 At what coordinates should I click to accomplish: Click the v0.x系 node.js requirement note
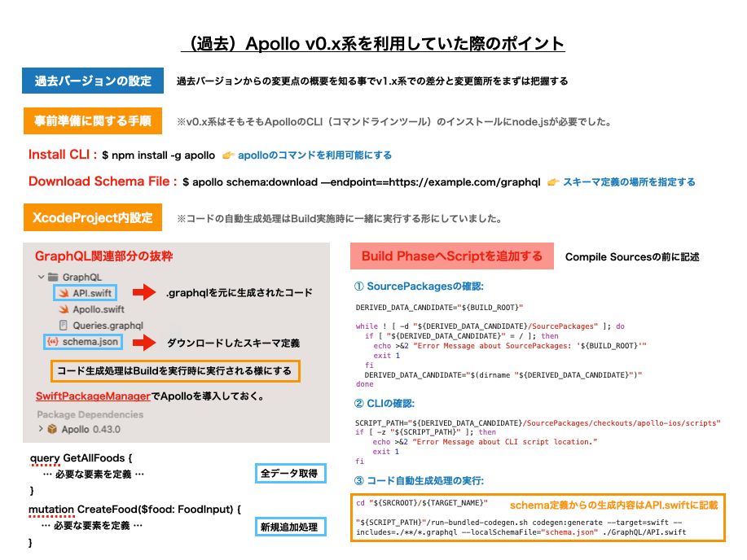click(x=394, y=121)
